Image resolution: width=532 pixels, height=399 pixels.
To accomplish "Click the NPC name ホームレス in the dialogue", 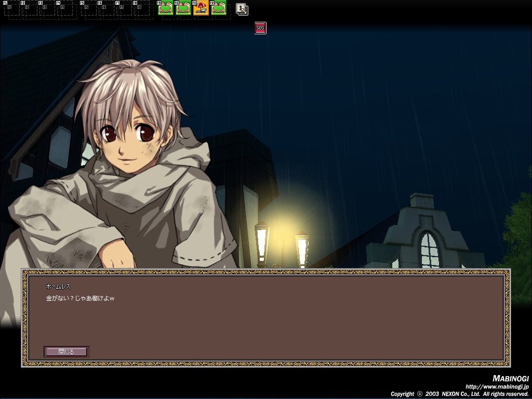I will [x=58, y=286].
